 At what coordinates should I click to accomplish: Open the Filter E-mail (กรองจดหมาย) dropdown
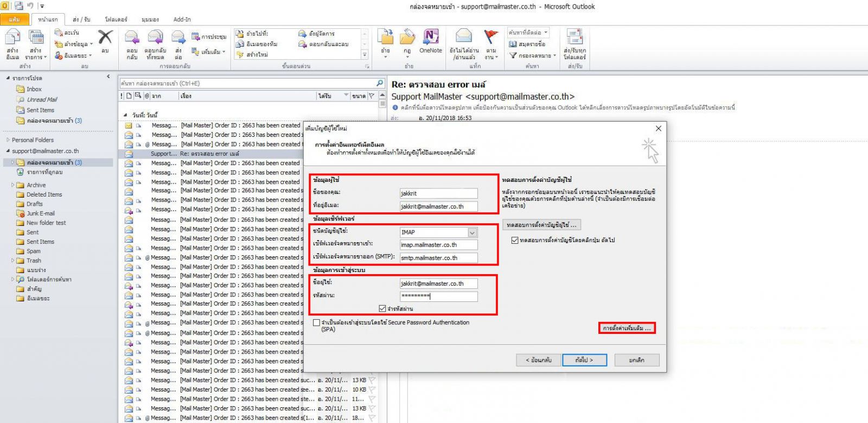[533, 55]
